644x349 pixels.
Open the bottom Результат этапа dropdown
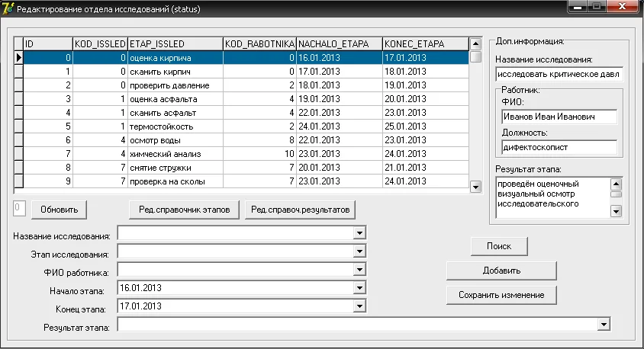click(604, 325)
